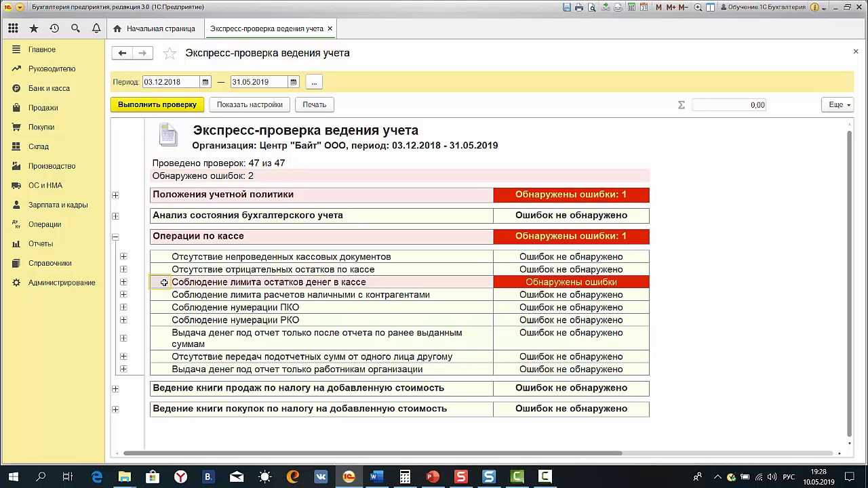The image size is (868, 488).
Task: Click the M memory button in title bar
Action: point(659,7)
